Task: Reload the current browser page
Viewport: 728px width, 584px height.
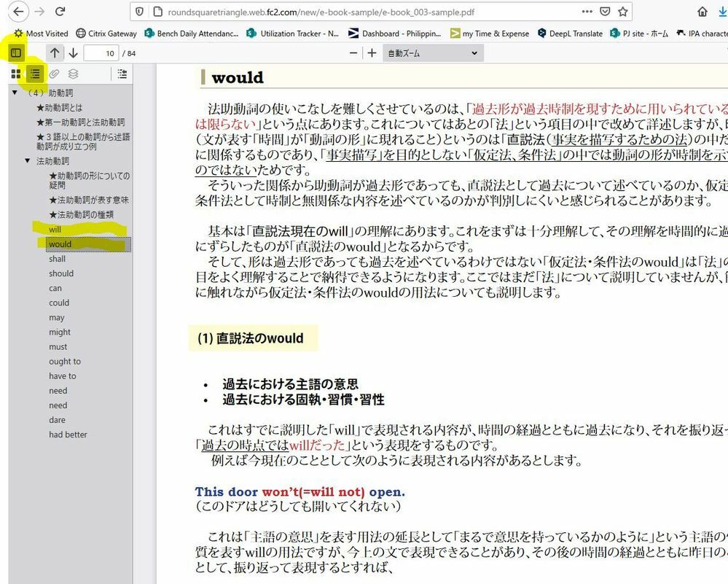Action: coord(60,12)
